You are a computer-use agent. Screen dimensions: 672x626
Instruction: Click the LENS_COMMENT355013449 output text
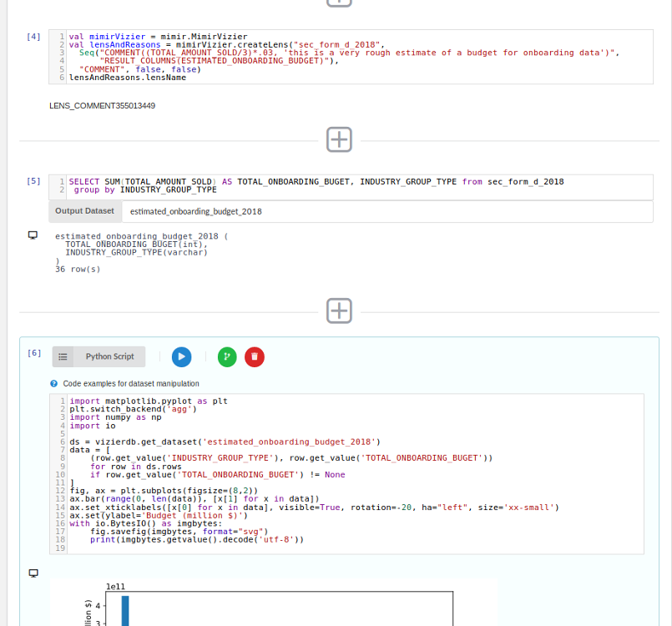(103, 106)
